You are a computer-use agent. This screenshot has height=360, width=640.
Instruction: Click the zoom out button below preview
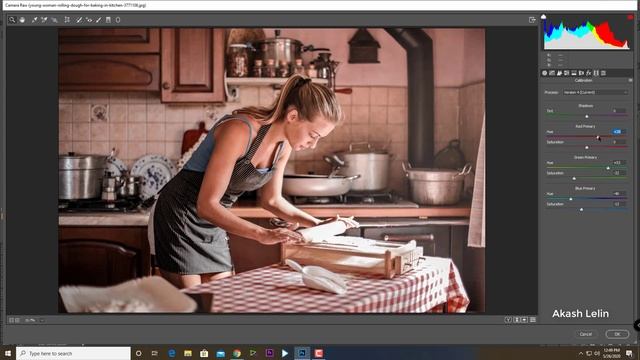(11, 320)
